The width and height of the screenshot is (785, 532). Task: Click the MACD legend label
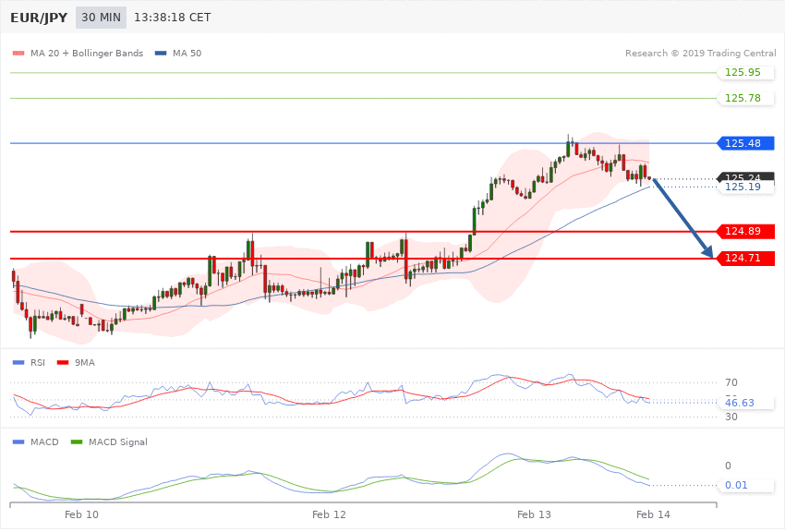click(x=44, y=441)
